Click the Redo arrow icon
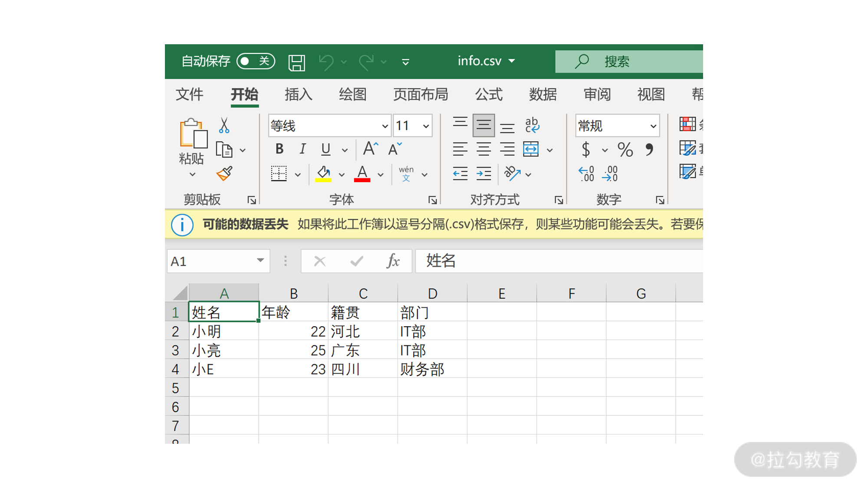The image size is (868, 488). [367, 62]
